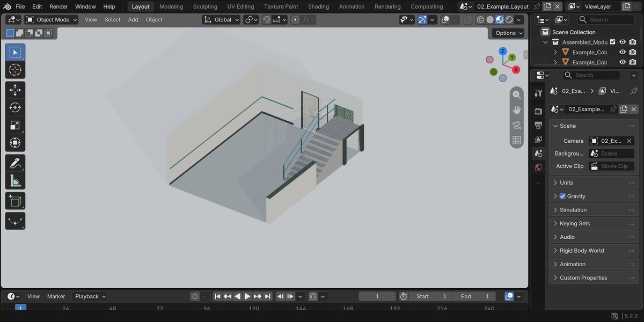Select the Rotate tool
This screenshot has width=644, height=322.
coord(15,108)
